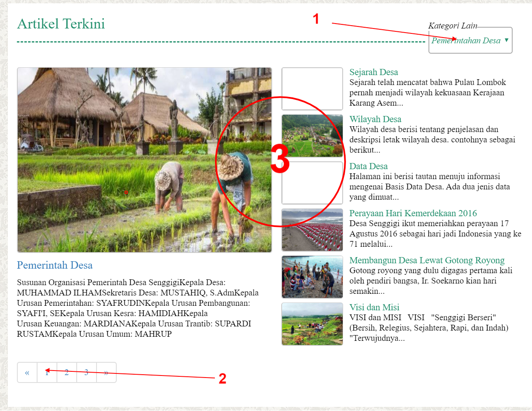Click the blank Data Desa thumbnail
This screenshot has width=532, height=411.
pos(312,183)
